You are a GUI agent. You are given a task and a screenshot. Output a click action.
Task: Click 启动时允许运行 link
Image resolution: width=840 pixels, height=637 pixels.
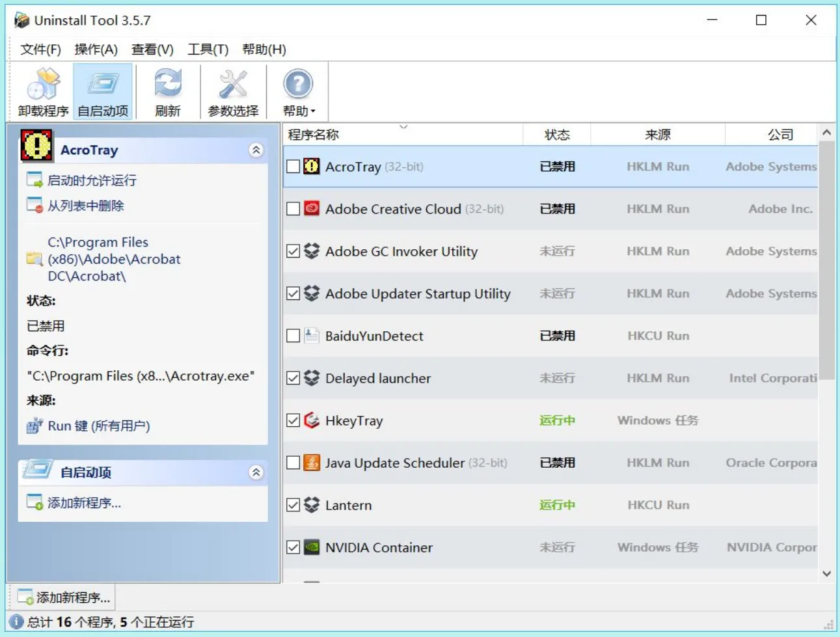[x=92, y=180]
